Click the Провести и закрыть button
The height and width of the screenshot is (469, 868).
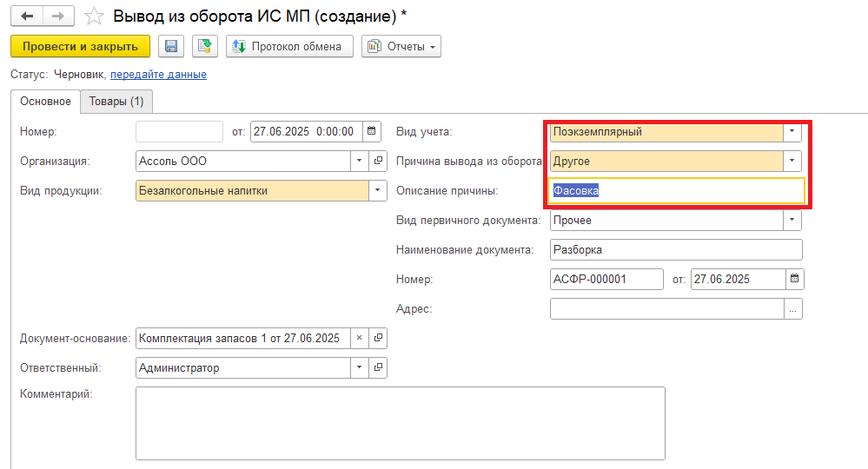[80, 46]
